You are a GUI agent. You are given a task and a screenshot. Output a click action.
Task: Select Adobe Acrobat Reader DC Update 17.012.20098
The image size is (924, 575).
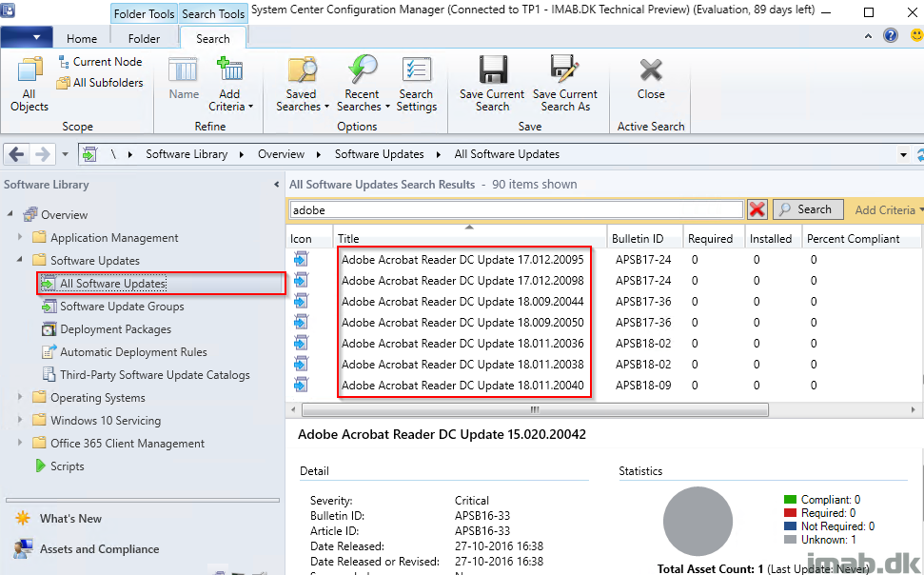point(462,281)
